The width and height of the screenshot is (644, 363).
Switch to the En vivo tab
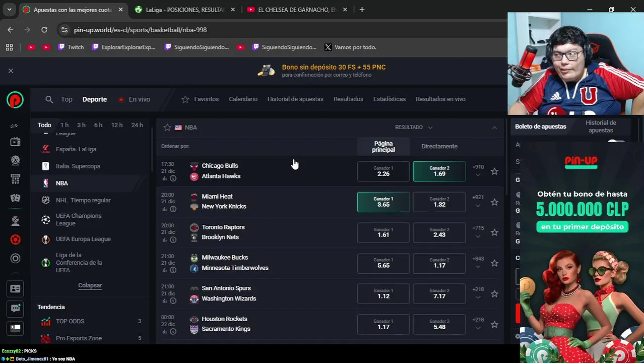click(135, 99)
